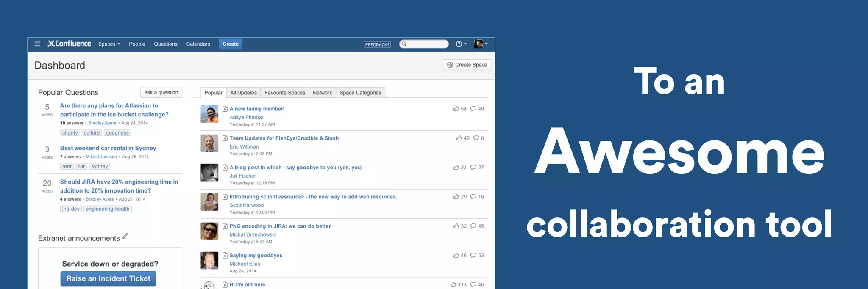Screen dimensions: 868x289
Task: Click like icon with 46 count
Action: click(456, 256)
